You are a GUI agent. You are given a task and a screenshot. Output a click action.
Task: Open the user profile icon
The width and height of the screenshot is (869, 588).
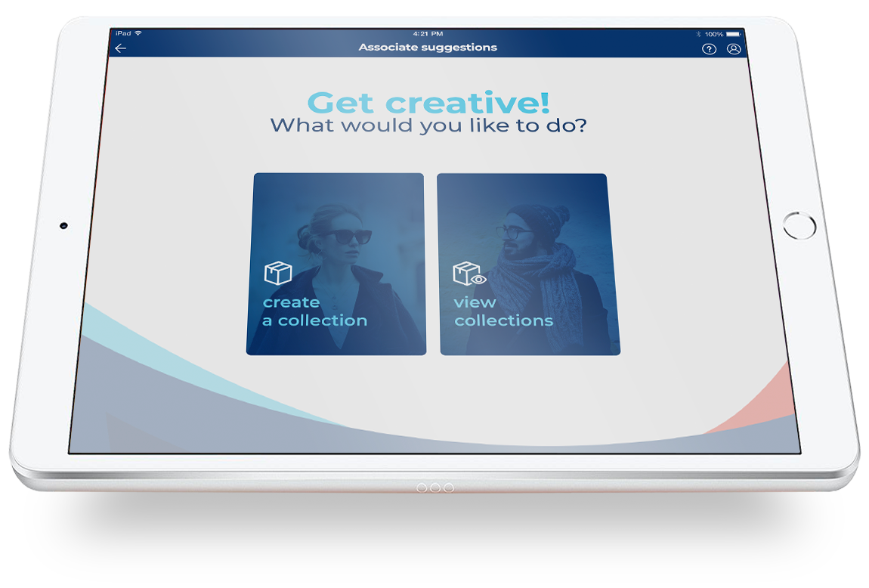pos(733,49)
